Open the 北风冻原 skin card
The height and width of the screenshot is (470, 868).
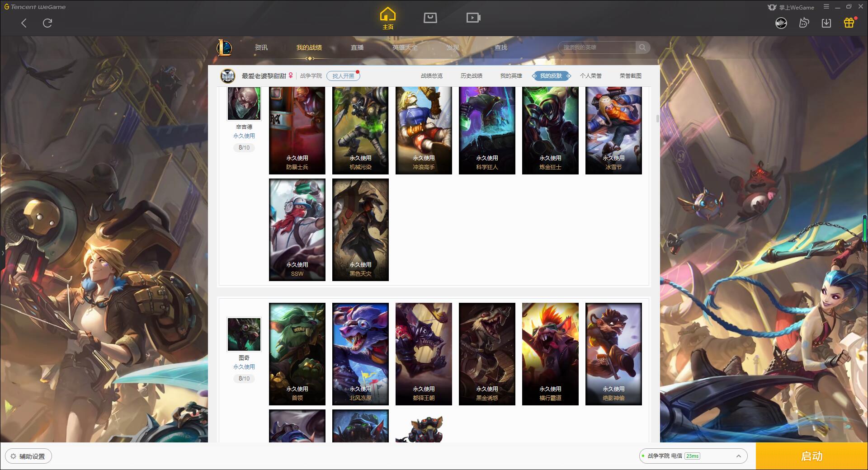360,354
